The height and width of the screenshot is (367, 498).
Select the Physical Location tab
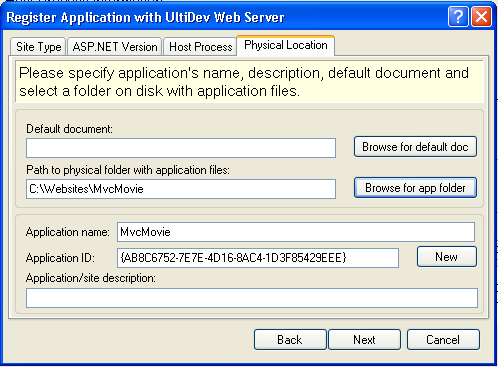286,45
